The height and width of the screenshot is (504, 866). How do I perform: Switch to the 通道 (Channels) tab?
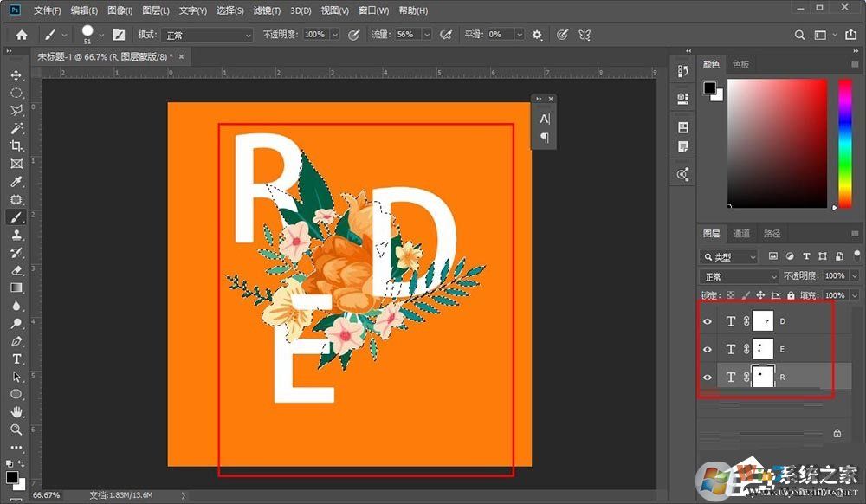click(x=741, y=233)
